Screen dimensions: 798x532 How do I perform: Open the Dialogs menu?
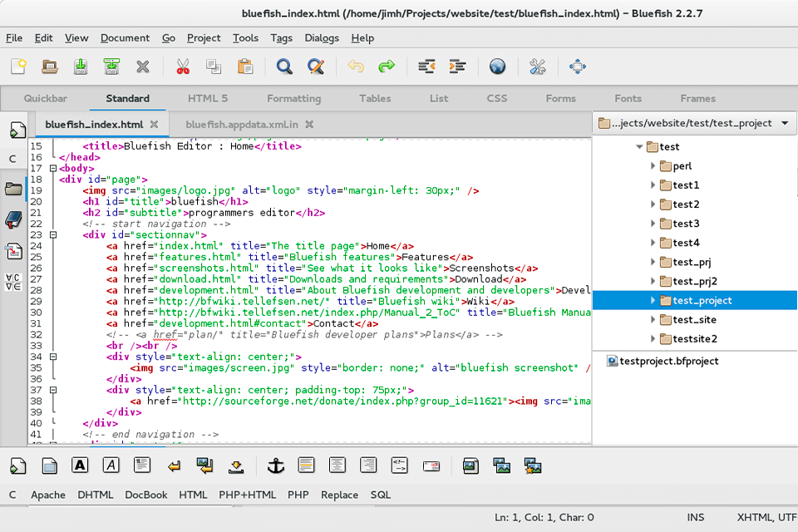click(322, 38)
